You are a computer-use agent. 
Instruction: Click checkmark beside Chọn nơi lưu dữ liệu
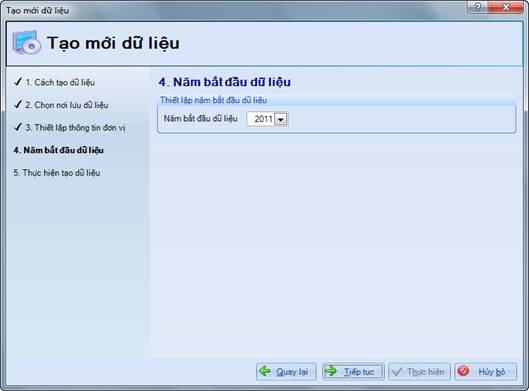click(x=18, y=105)
